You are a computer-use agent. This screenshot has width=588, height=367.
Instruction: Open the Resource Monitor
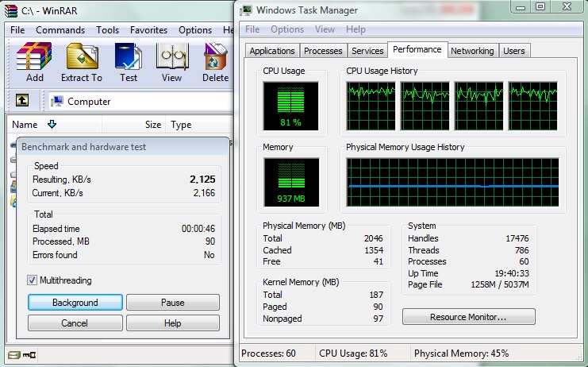pyautogui.click(x=468, y=317)
